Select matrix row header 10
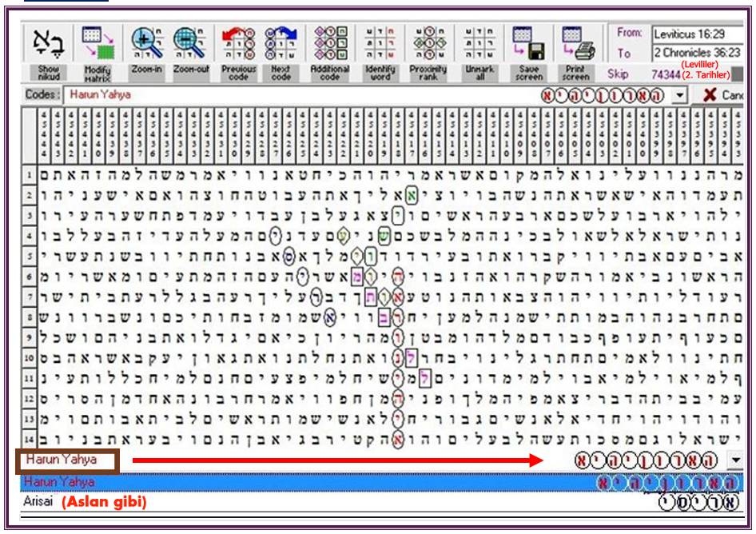756x534 pixels. (x=30, y=358)
